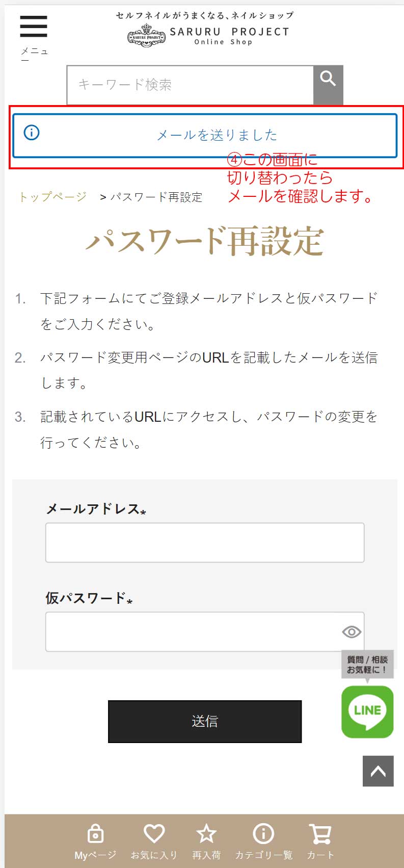This screenshot has height=868, width=404.
Task: Open the LINE chat icon
Action: (367, 712)
